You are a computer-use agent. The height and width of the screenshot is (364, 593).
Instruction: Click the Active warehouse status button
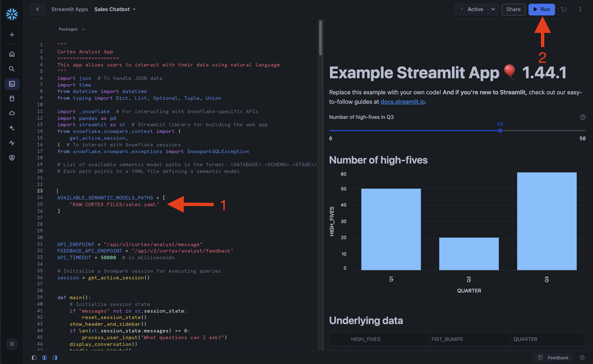[471, 9]
